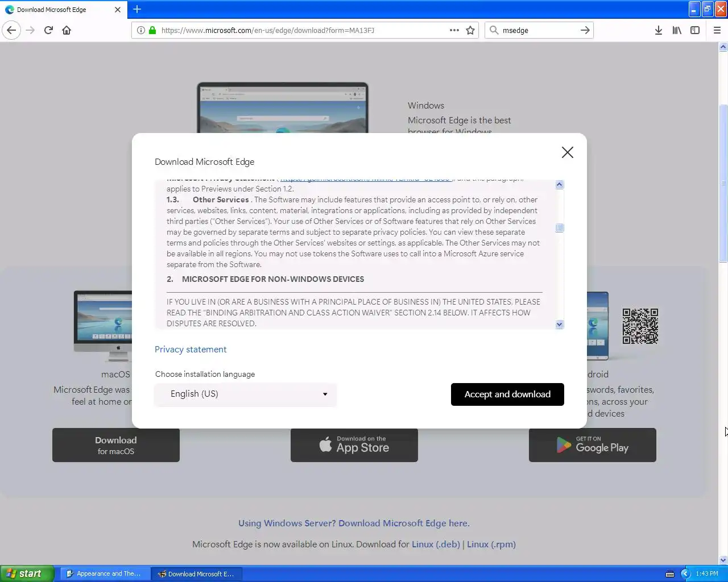Open the downloads panel
The height and width of the screenshot is (582, 728).
pos(658,30)
